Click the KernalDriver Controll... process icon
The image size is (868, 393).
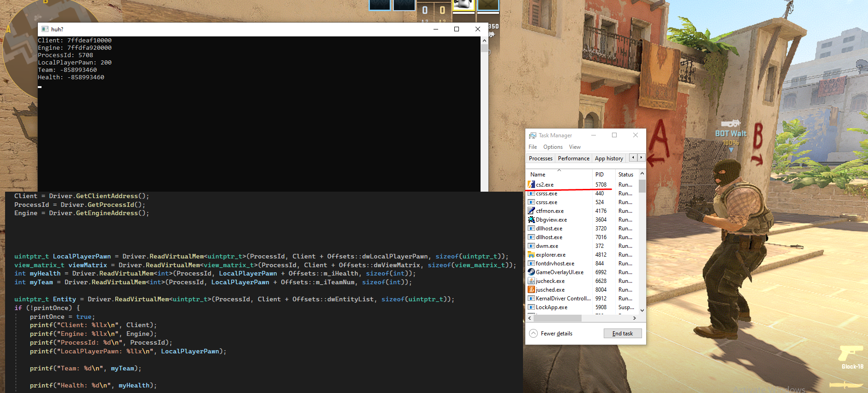(531, 299)
